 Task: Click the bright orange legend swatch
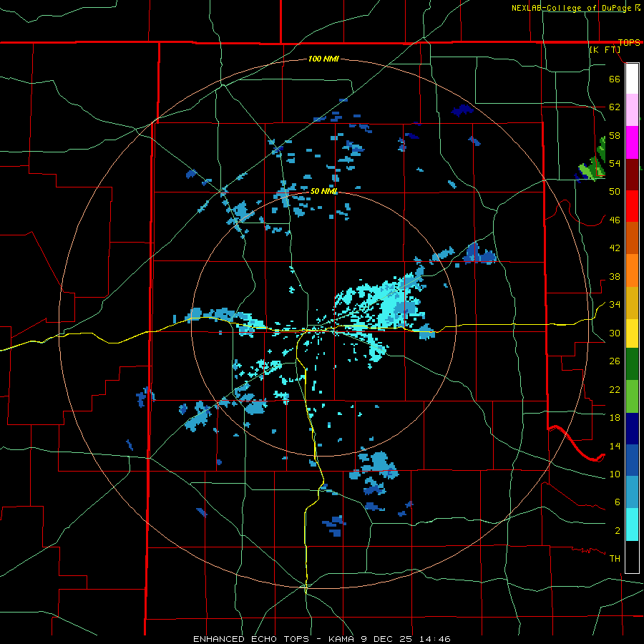632,270
